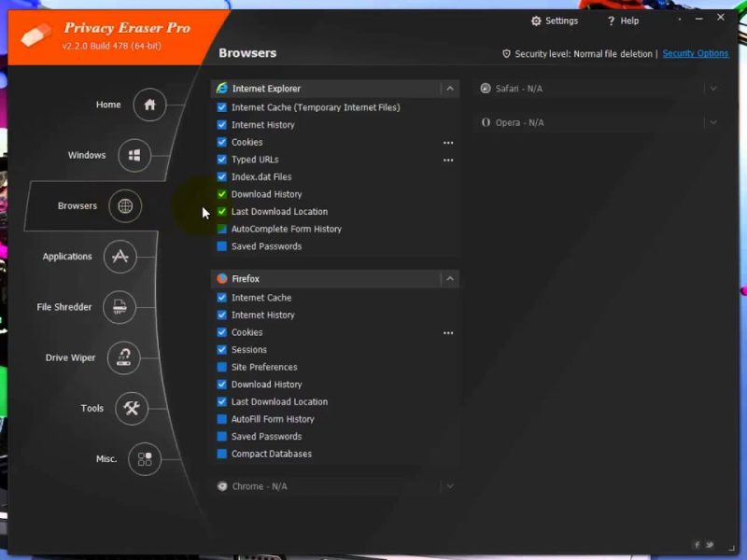The image size is (747, 560).
Task: Expand the Opera - N/A section
Action: pyautogui.click(x=713, y=122)
